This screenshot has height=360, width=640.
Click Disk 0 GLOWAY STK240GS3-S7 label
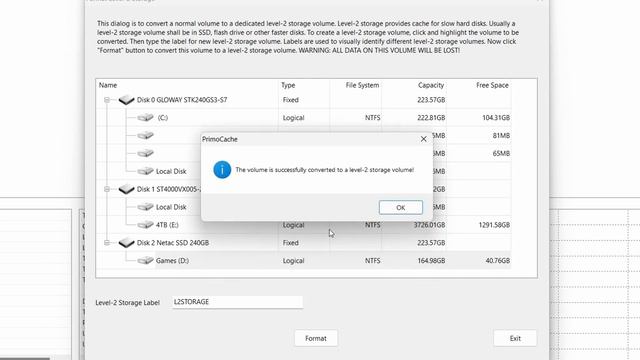(182, 100)
